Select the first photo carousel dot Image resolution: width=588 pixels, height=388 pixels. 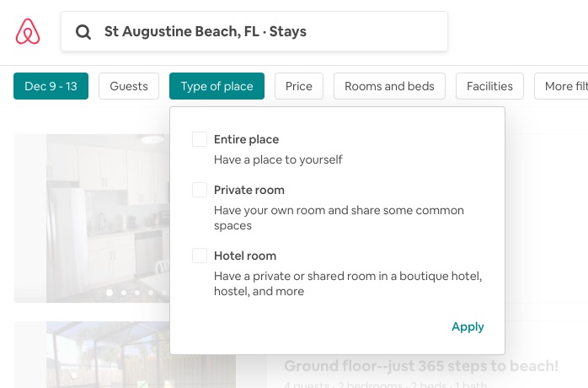coord(110,292)
